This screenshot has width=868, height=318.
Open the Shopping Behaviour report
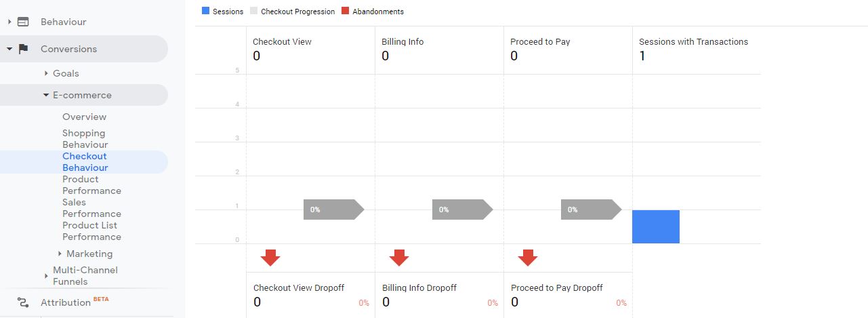click(85, 139)
